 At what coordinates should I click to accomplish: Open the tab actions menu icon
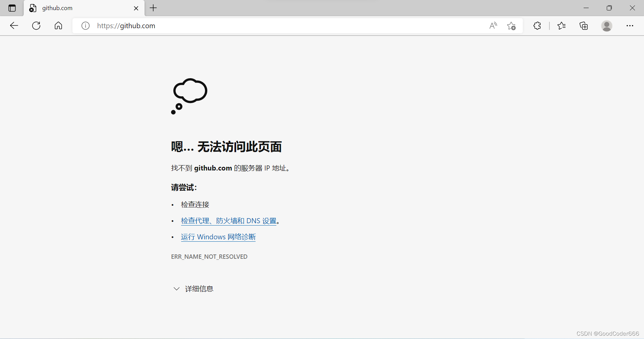[12, 8]
